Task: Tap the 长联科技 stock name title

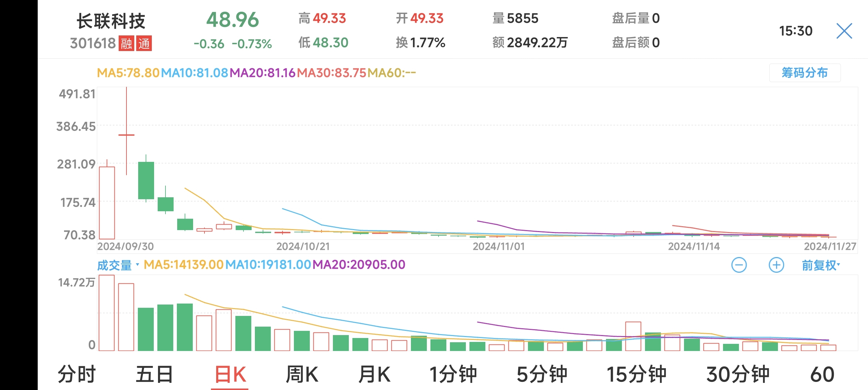Action: click(111, 21)
